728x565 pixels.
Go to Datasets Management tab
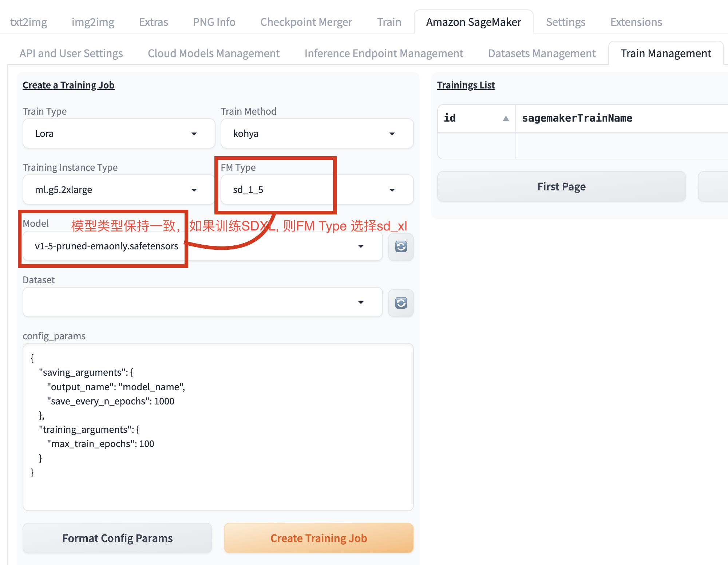point(542,54)
